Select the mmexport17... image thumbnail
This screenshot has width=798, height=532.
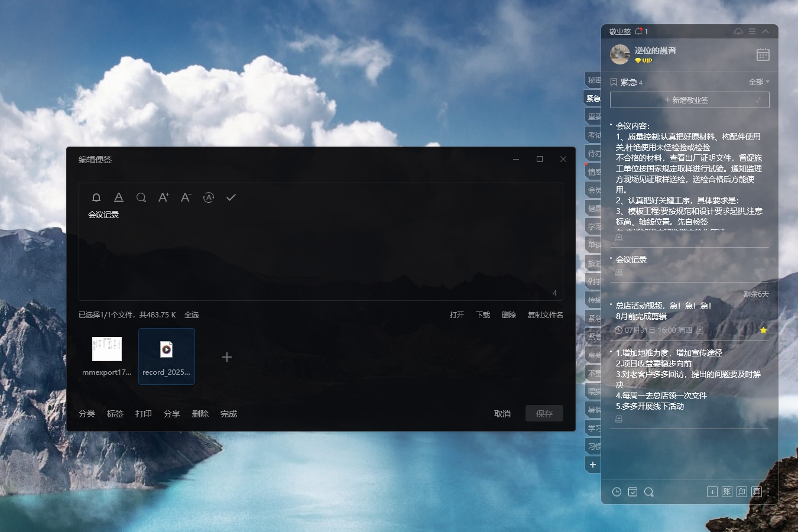[107, 356]
